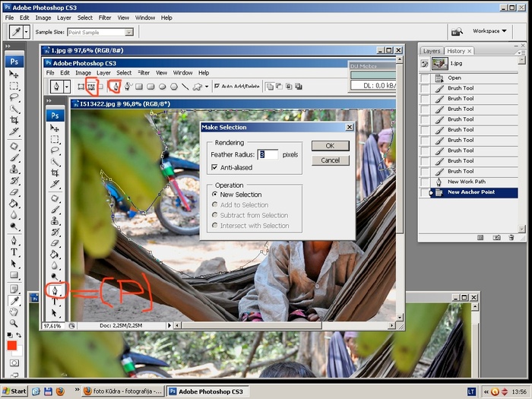Click the red foreground color swatch

(x=11, y=346)
